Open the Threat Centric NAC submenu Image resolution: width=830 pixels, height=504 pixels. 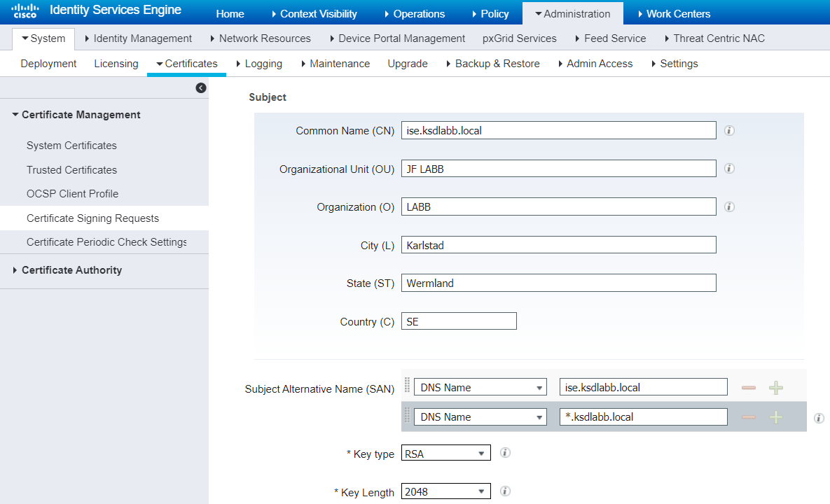pyautogui.click(x=714, y=38)
